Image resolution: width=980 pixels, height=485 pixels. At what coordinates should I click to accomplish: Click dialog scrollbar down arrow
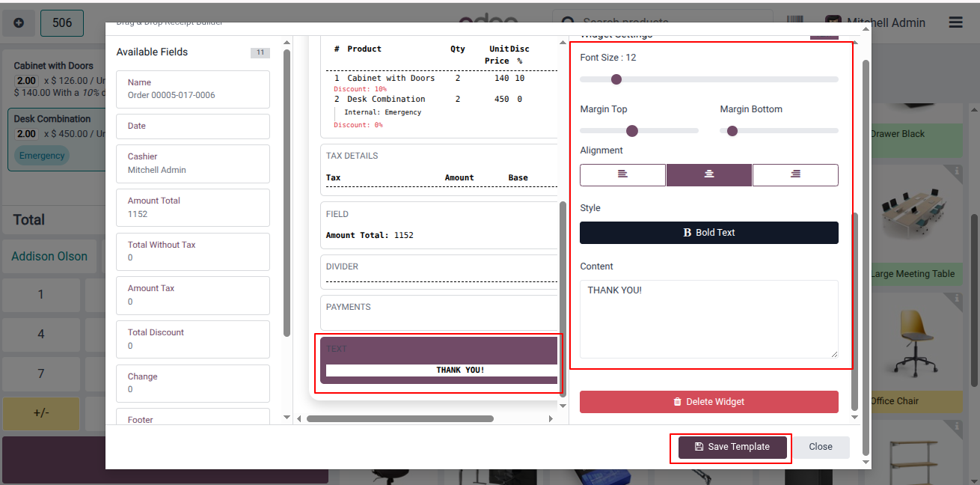click(866, 463)
